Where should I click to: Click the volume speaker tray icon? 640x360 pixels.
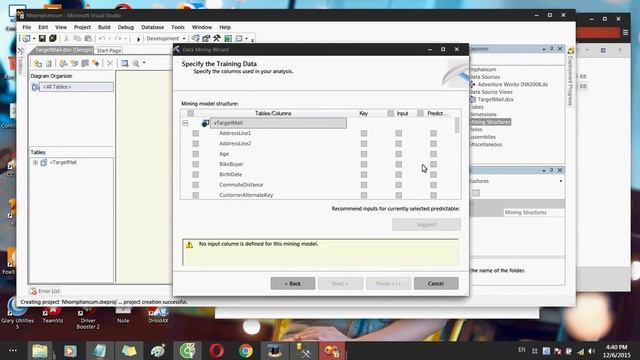tap(592, 351)
